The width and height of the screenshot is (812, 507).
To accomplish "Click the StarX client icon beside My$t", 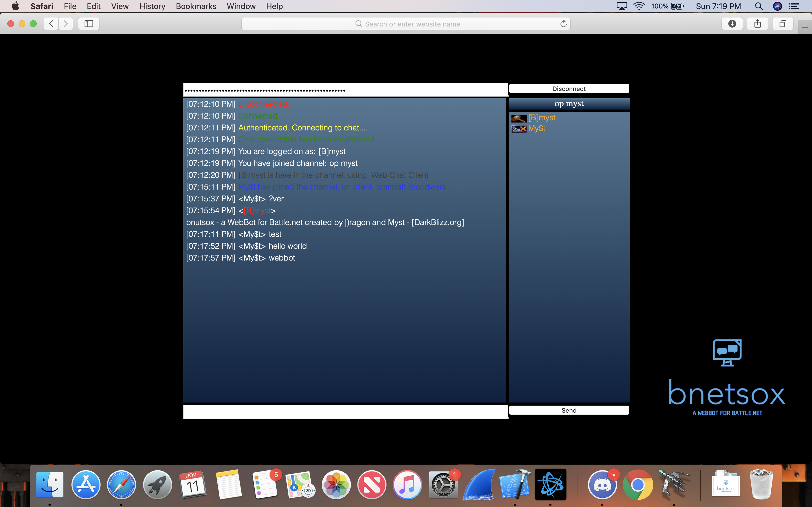I will 519,128.
